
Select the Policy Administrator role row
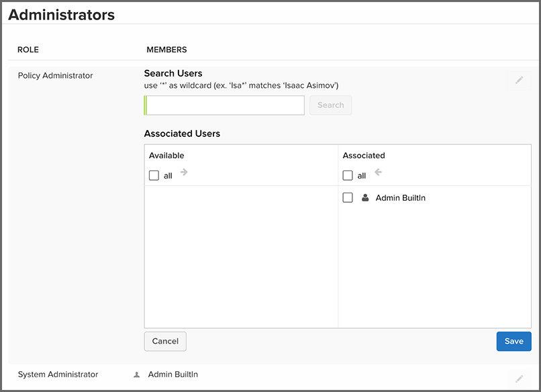55,75
